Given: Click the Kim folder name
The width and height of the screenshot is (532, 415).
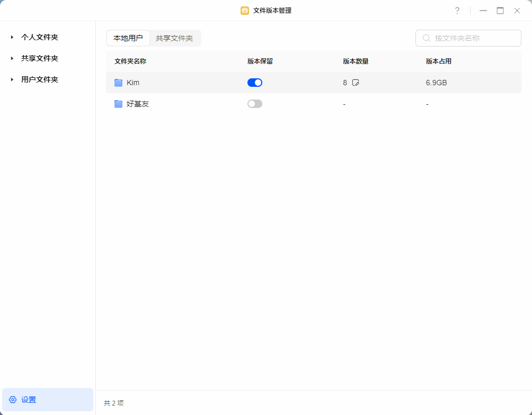Looking at the screenshot, I should point(133,83).
